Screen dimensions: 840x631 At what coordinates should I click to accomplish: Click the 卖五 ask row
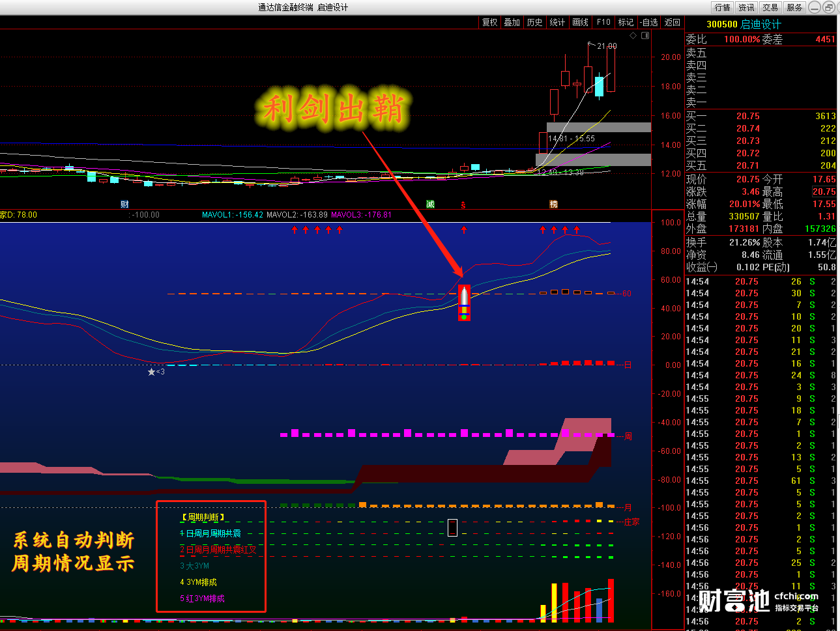(x=760, y=53)
